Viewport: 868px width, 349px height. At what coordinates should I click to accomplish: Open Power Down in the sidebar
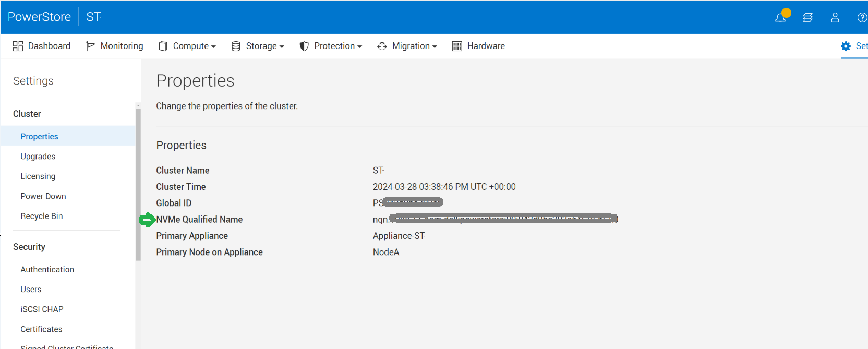(x=43, y=196)
